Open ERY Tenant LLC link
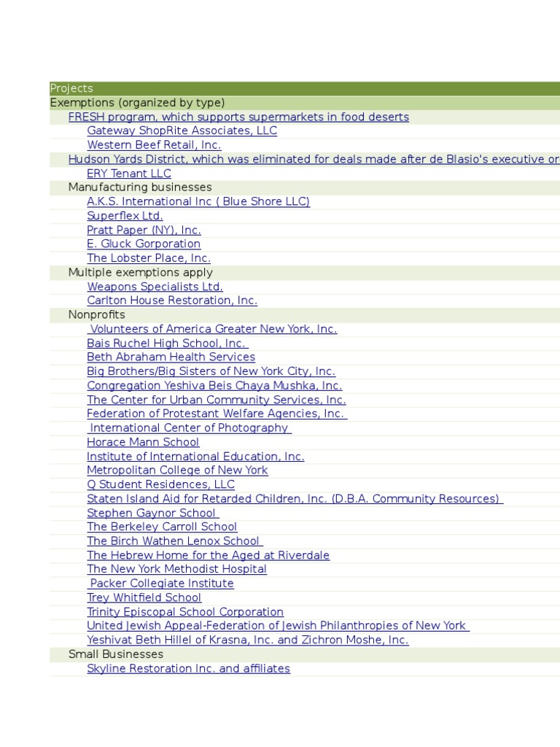Viewport: 560px width, 747px height. coord(129,174)
